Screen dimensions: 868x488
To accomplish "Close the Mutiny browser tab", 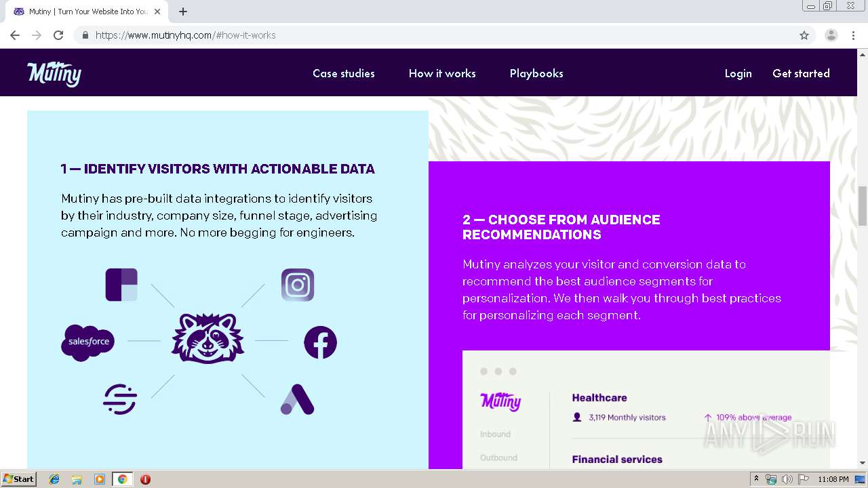I will point(157,12).
